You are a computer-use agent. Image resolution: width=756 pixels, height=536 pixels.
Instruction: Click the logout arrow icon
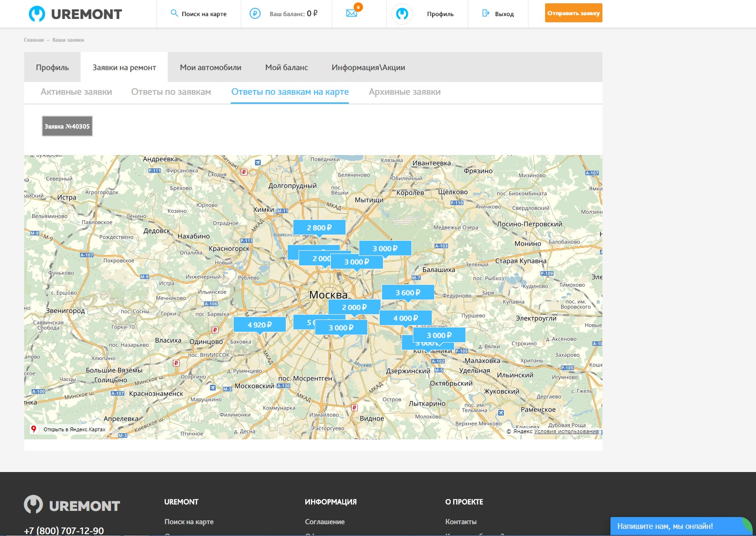tap(485, 13)
